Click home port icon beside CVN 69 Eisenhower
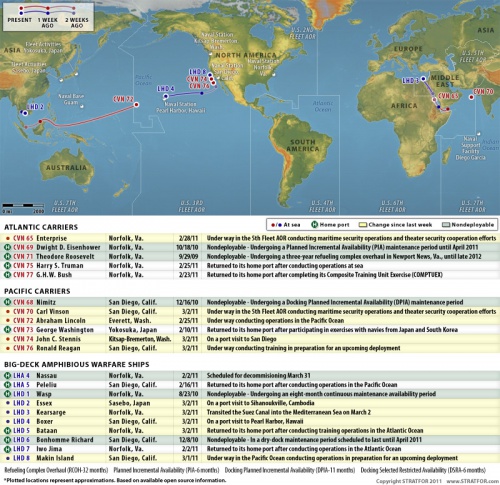The height and width of the screenshot is (485, 500). pos(7,247)
